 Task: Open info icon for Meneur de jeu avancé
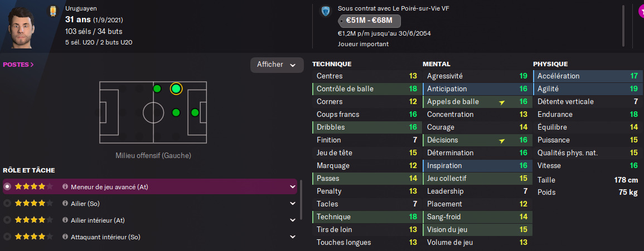(x=65, y=187)
